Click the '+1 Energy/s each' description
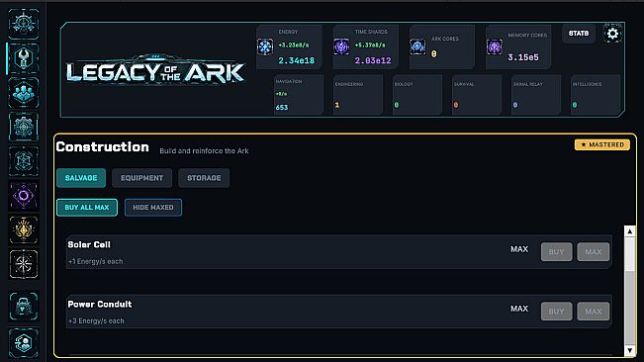Image resolution: width=644 pixels, height=362 pixels. [x=96, y=261]
